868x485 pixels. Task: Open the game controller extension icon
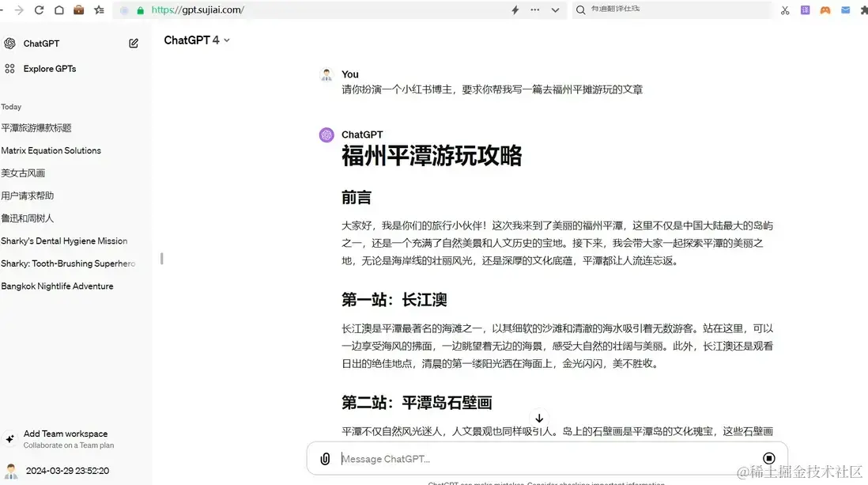(x=825, y=10)
